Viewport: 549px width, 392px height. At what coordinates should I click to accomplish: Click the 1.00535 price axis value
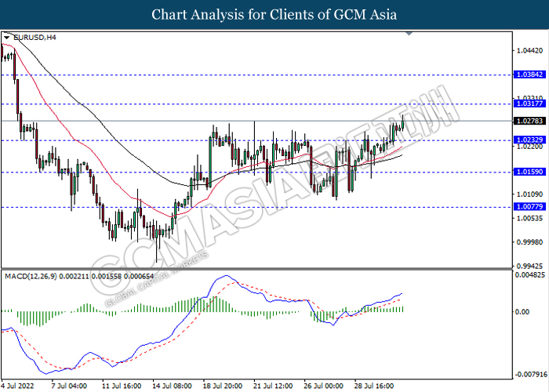coord(529,218)
